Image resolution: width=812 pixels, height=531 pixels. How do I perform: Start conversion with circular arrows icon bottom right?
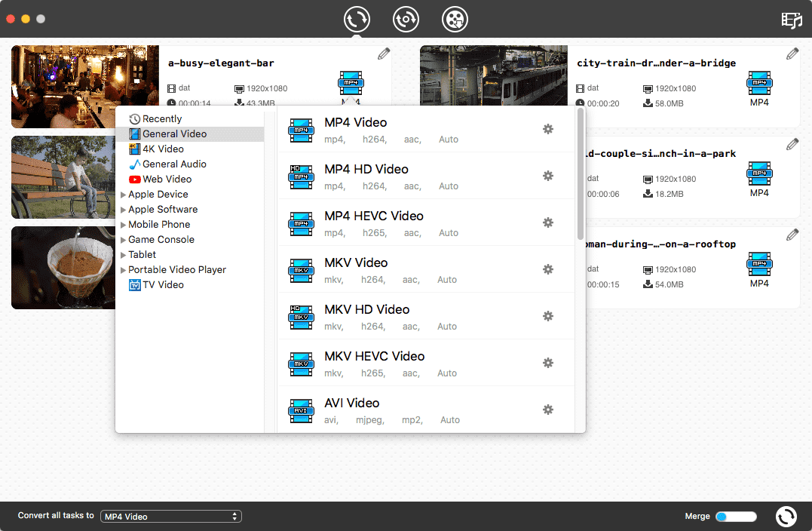click(786, 516)
